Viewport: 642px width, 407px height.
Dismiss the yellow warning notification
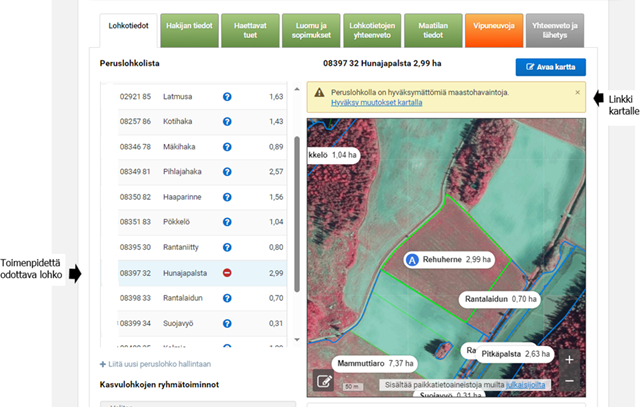click(577, 92)
